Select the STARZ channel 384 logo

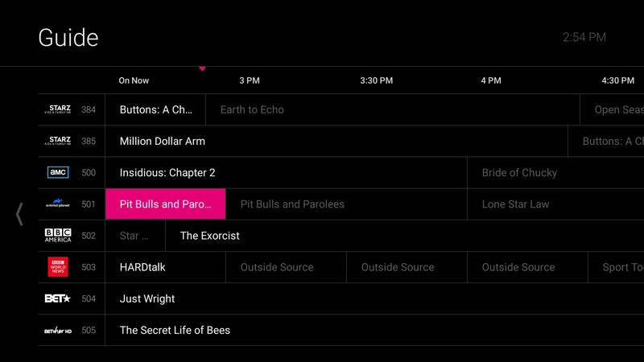pos(58,109)
